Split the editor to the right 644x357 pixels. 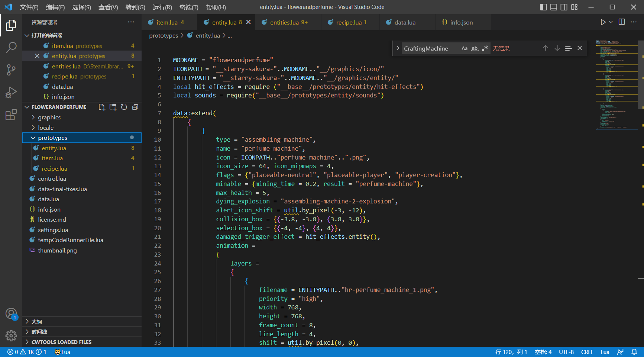[622, 22]
